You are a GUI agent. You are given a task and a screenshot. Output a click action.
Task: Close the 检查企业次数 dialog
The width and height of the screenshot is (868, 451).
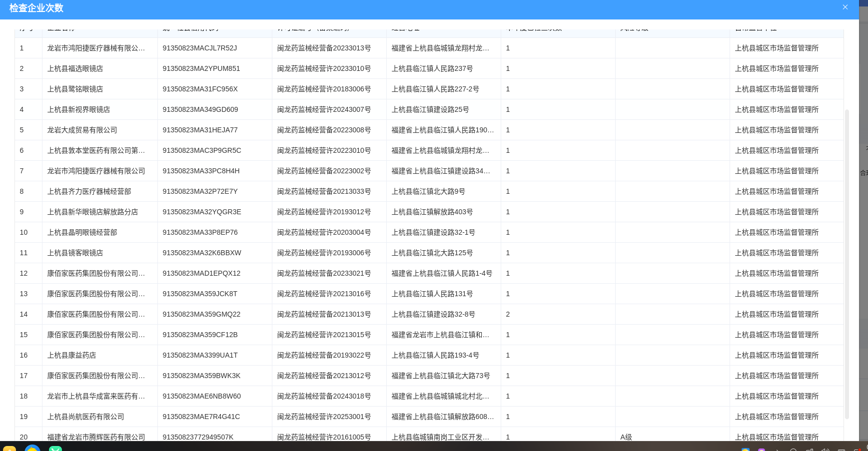[x=845, y=7]
